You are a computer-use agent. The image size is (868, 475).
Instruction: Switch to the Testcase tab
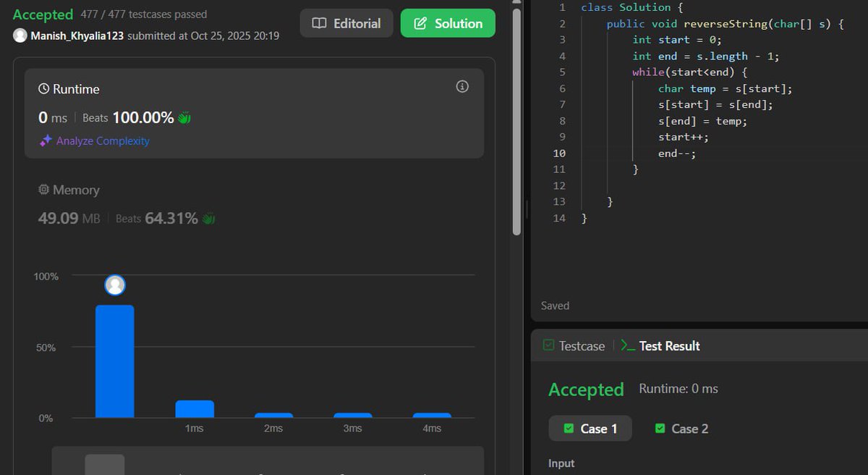pyautogui.click(x=574, y=346)
